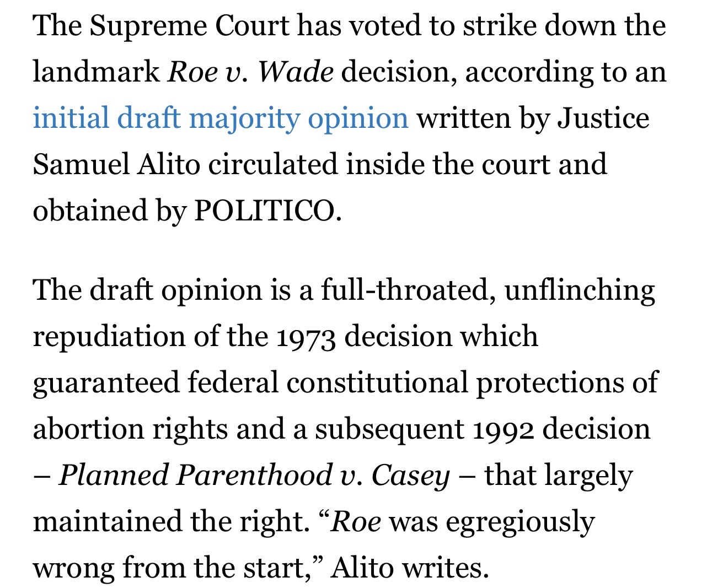707x588 pixels.
Task: Click the word "egregiously" in the quote
Action: pyautogui.click(x=520, y=522)
